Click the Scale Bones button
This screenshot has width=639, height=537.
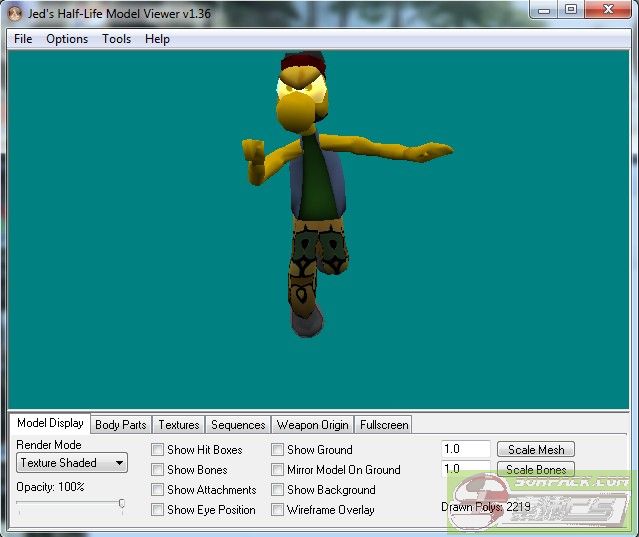(536, 469)
